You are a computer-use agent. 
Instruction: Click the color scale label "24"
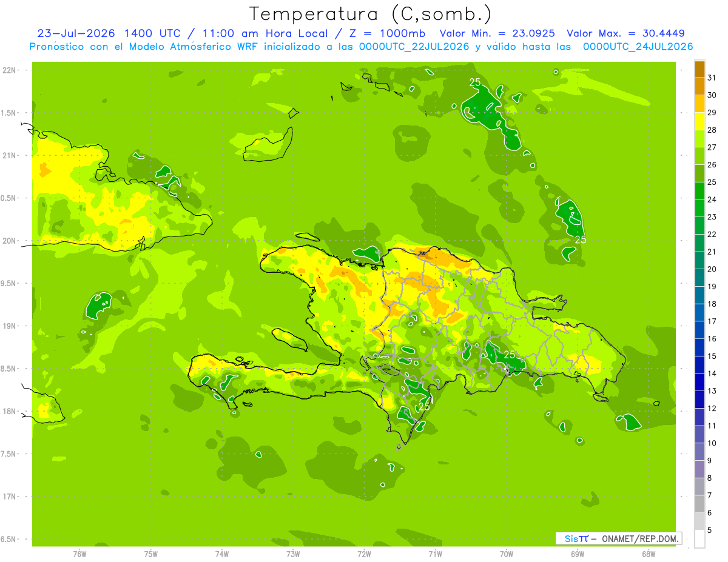tap(712, 199)
